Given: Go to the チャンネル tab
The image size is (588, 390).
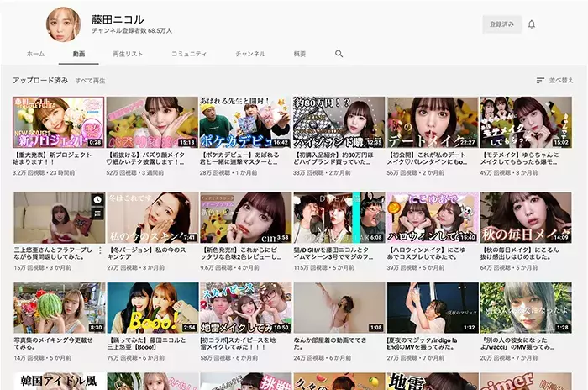Looking at the screenshot, I should tap(250, 54).
